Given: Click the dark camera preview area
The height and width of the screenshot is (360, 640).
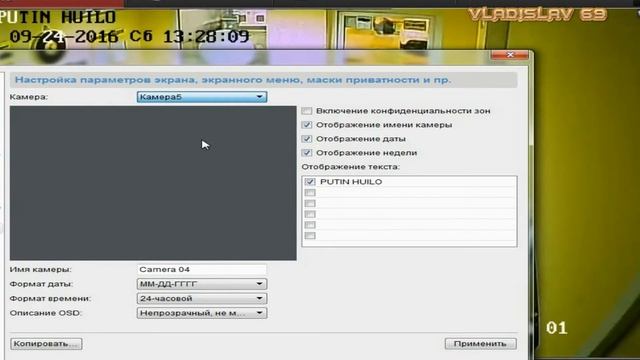Looking at the screenshot, I should pyautogui.click(x=153, y=183).
